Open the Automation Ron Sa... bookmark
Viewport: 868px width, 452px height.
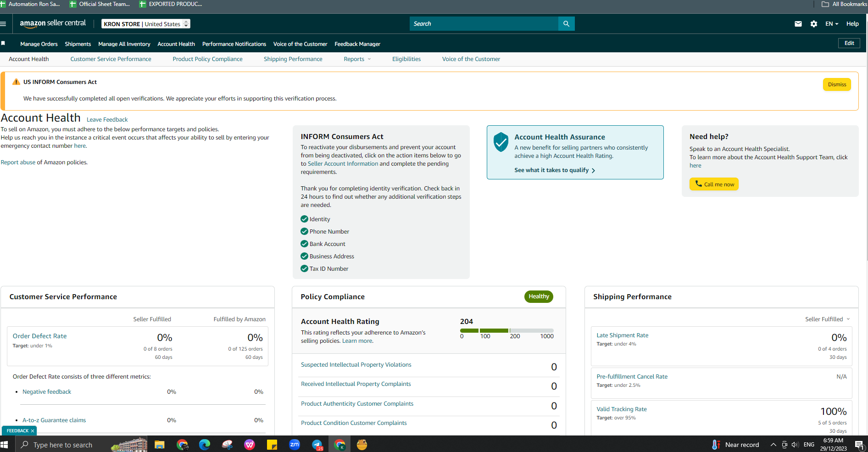click(x=30, y=4)
